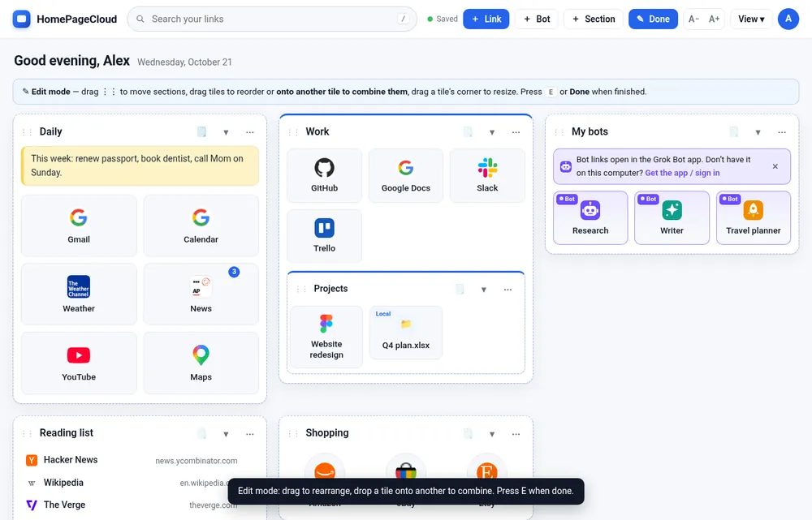Decrease font size with A- button
The image size is (812, 520).
point(694,19)
